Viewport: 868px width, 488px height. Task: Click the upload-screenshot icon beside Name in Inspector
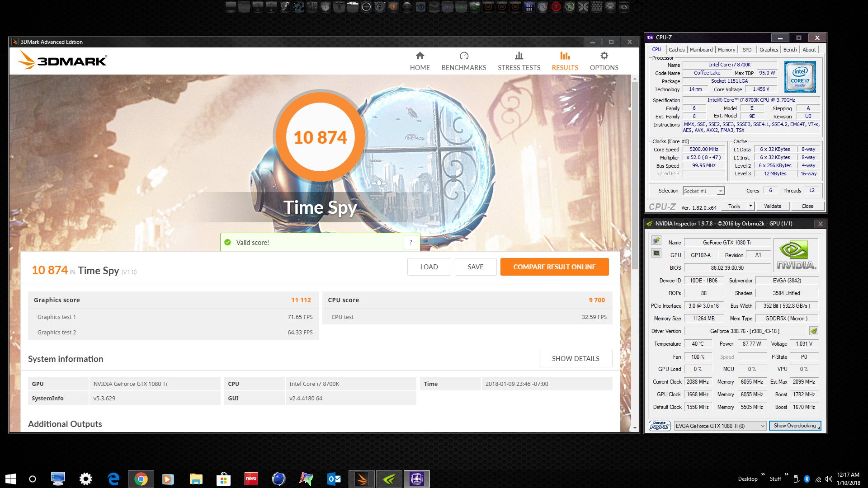tap(656, 240)
